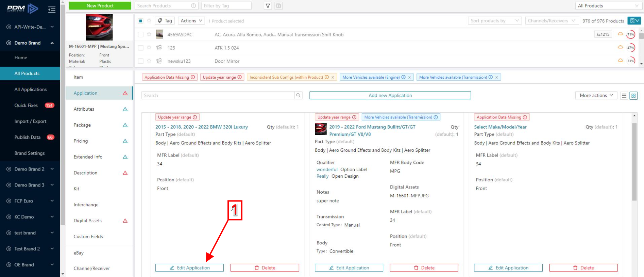
Task: Open the Actions dropdown
Action: [x=191, y=21]
